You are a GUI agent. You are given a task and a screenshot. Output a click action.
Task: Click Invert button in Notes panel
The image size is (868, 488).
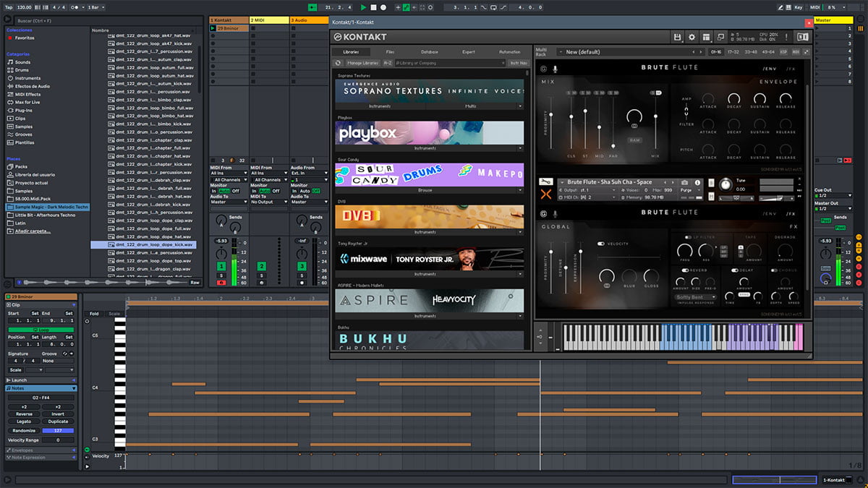pos(58,414)
